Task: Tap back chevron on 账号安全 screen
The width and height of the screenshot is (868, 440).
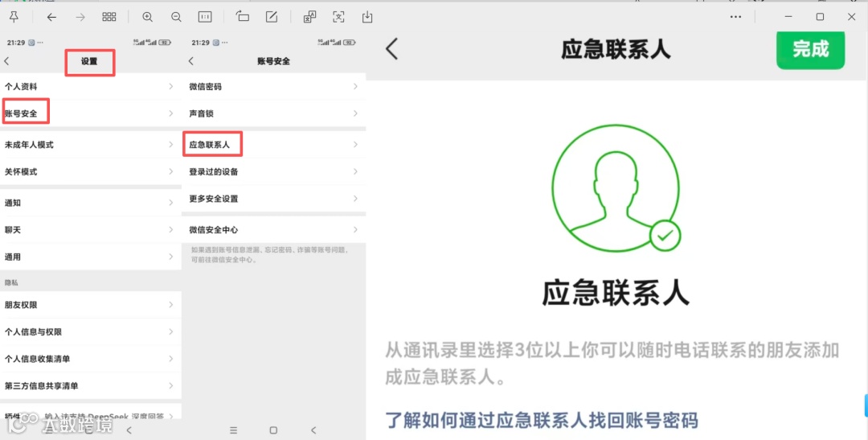Action: (191, 61)
